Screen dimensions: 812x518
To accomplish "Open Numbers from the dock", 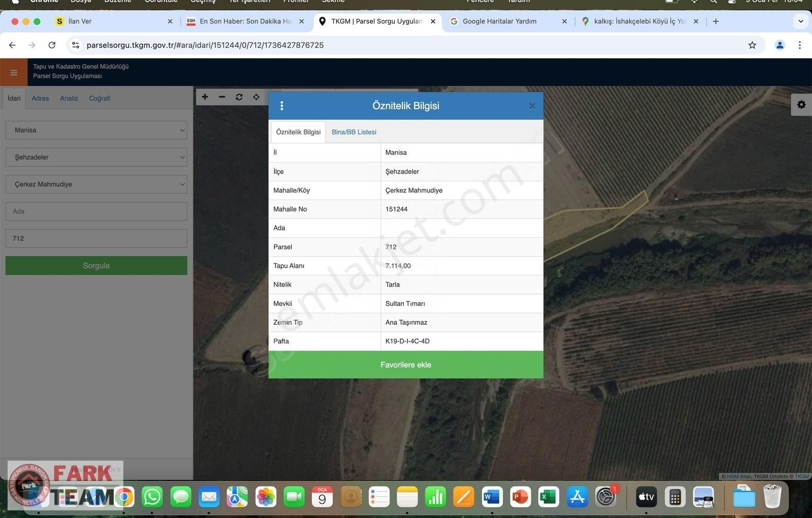I will (x=435, y=497).
